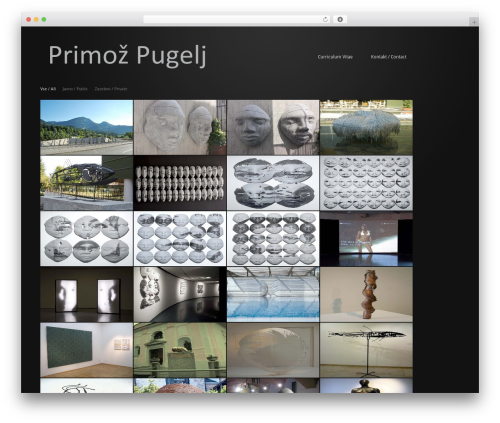Open the fish-shaped metal sculpture thumbnail
Viewport: 500px width, 423px height.
click(x=86, y=183)
